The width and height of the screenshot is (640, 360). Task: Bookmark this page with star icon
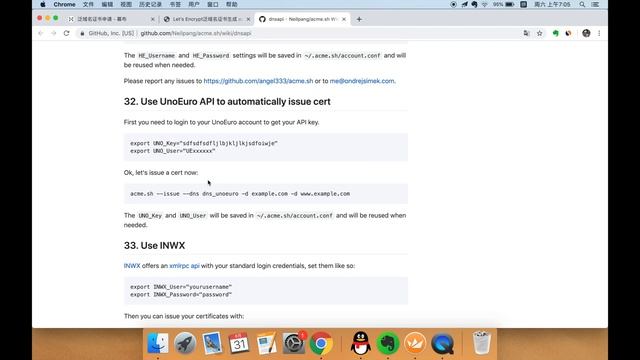540,33
